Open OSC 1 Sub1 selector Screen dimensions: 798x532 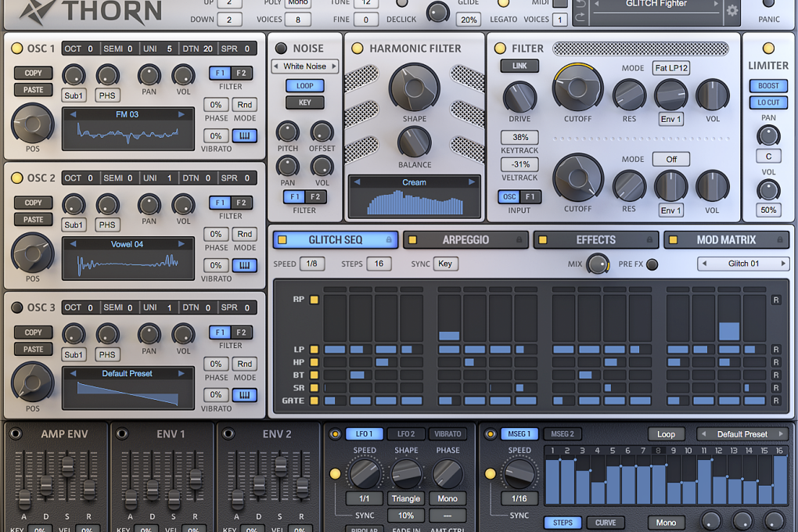[74, 95]
